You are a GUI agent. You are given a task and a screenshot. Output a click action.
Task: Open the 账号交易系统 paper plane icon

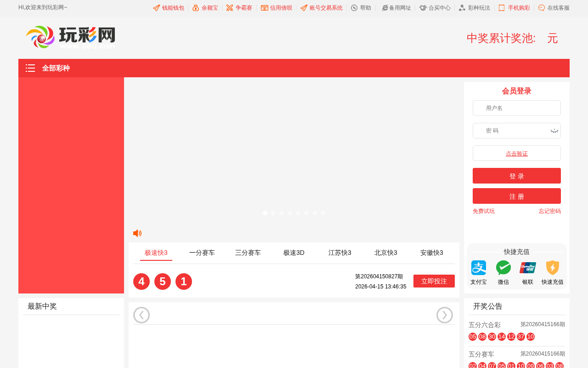[x=304, y=8]
